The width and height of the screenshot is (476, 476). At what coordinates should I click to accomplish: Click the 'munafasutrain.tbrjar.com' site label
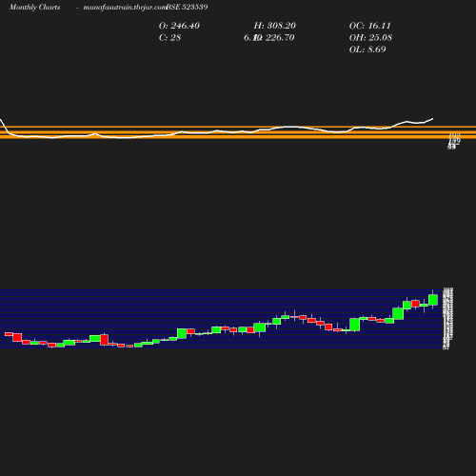(x=125, y=8)
